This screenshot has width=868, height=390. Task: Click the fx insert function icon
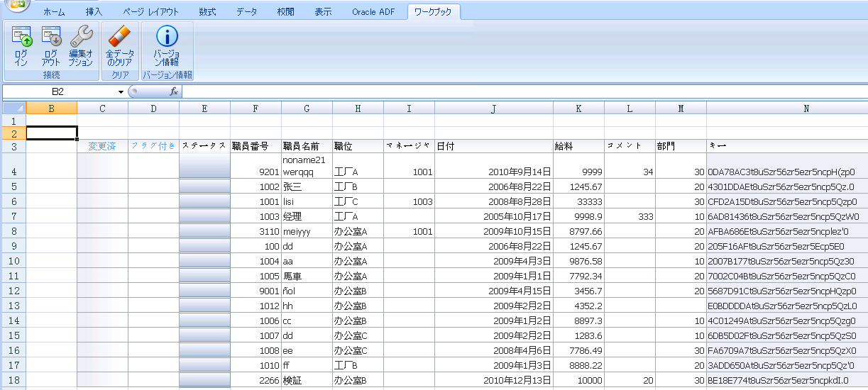click(173, 92)
